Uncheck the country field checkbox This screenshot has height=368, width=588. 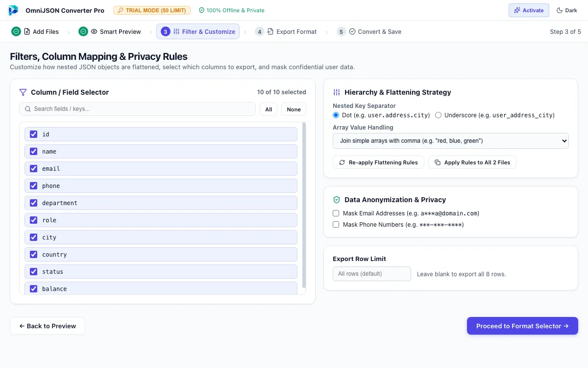point(34,254)
